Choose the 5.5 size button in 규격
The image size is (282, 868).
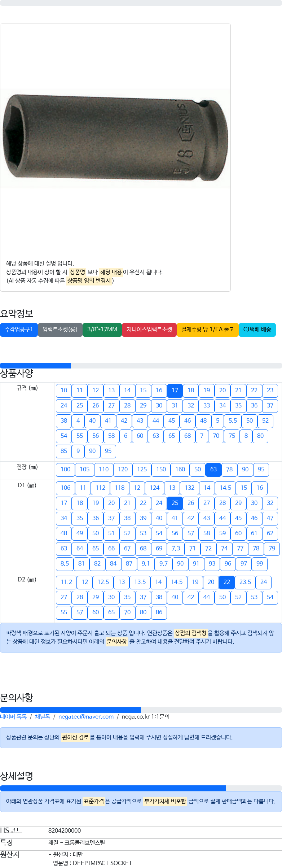click(x=233, y=421)
